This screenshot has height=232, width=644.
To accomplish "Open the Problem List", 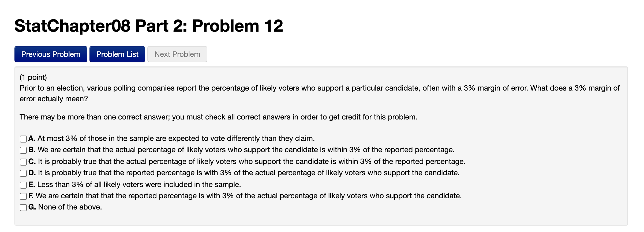I will pyautogui.click(x=117, y=54).
